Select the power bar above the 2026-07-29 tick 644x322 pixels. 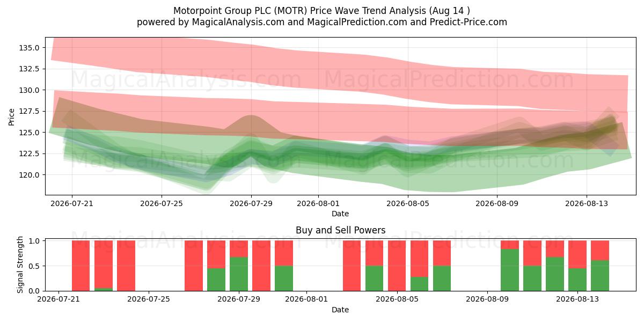[239, 266]
